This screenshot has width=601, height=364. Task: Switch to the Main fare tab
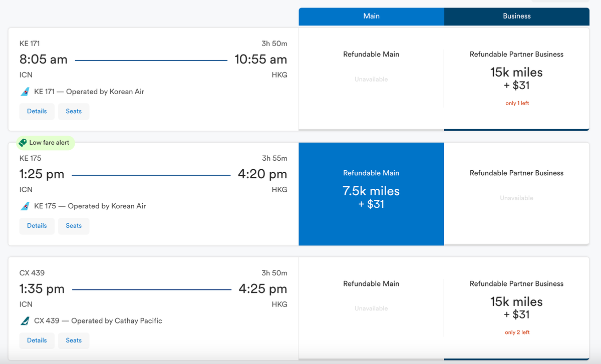(x=371, y=16)
